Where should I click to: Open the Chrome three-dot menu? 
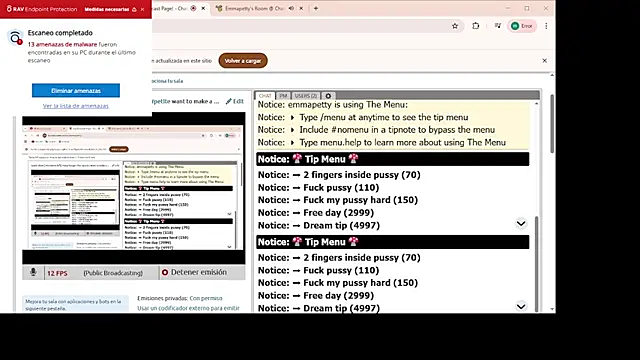pyautogui.click(x=546, y=26)
